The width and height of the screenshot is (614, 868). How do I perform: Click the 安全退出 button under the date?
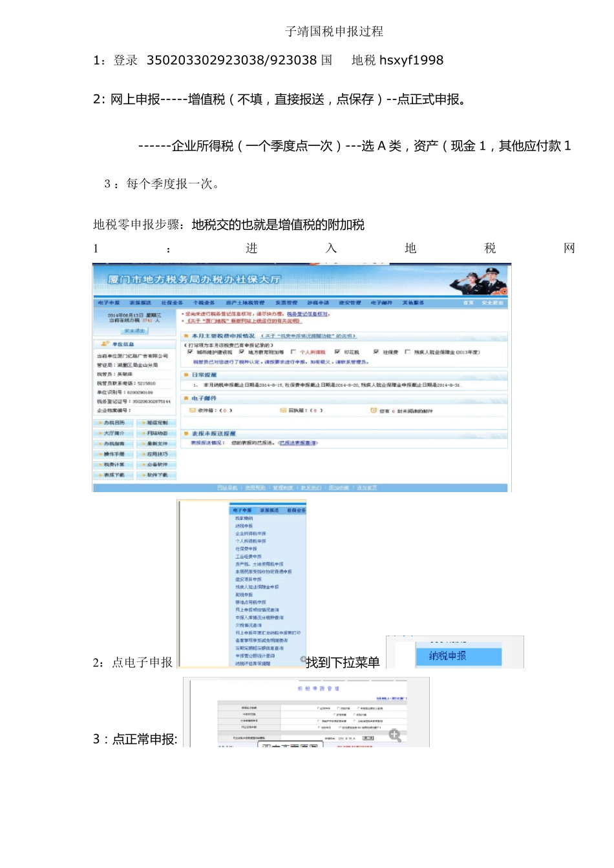pos(135,331)
